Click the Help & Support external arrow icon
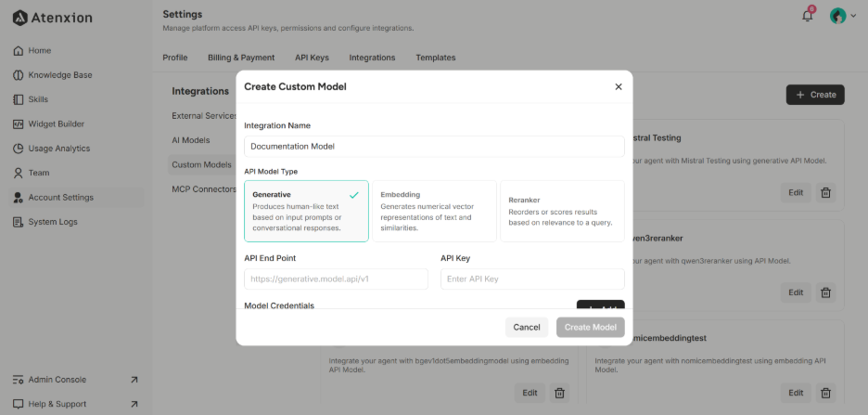Image resolution: width=868 pixels, height=415 pixels. 134,404
